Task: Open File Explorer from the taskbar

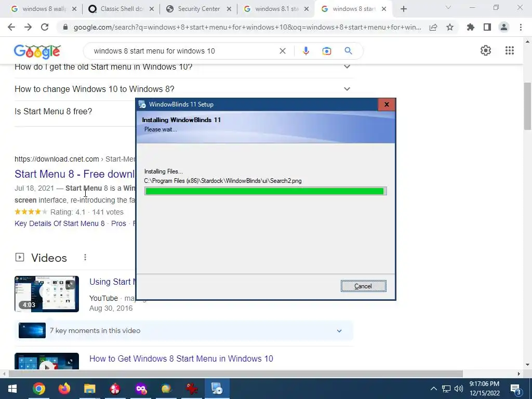Action: click(x=89, y=389)
